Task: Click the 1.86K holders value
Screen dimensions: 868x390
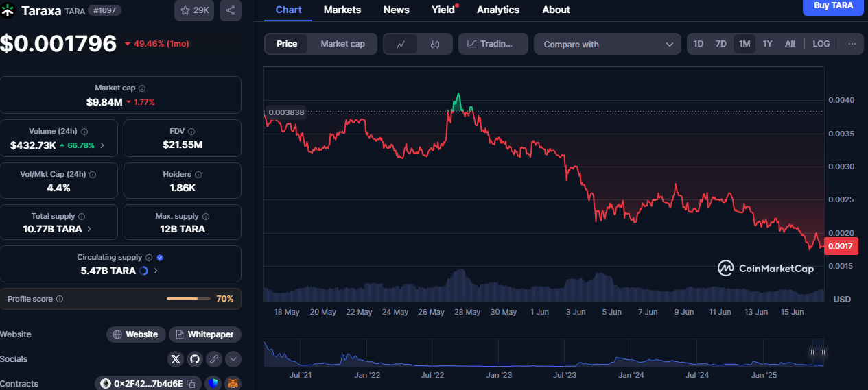Action: coord(182,187)
